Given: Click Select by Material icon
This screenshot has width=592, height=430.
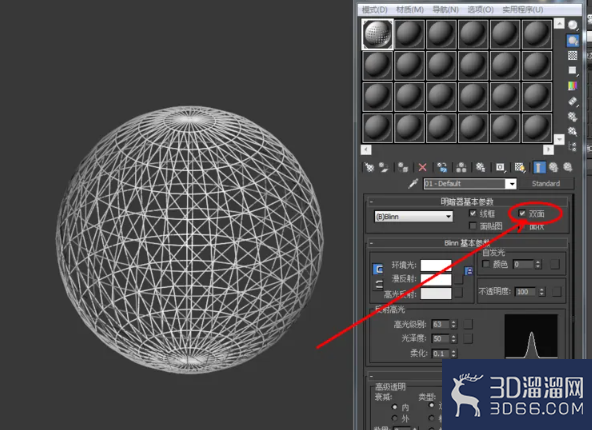Looking at the screenshot, I should (573, 131).
